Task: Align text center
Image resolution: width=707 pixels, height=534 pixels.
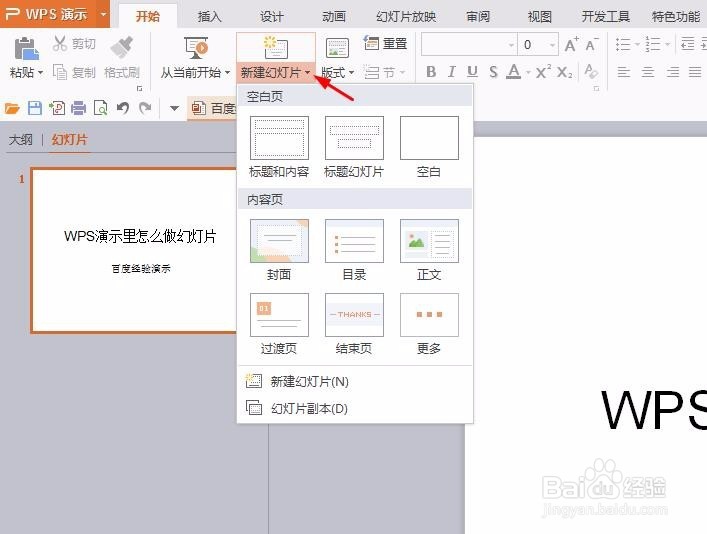Action: coord(648,72)
